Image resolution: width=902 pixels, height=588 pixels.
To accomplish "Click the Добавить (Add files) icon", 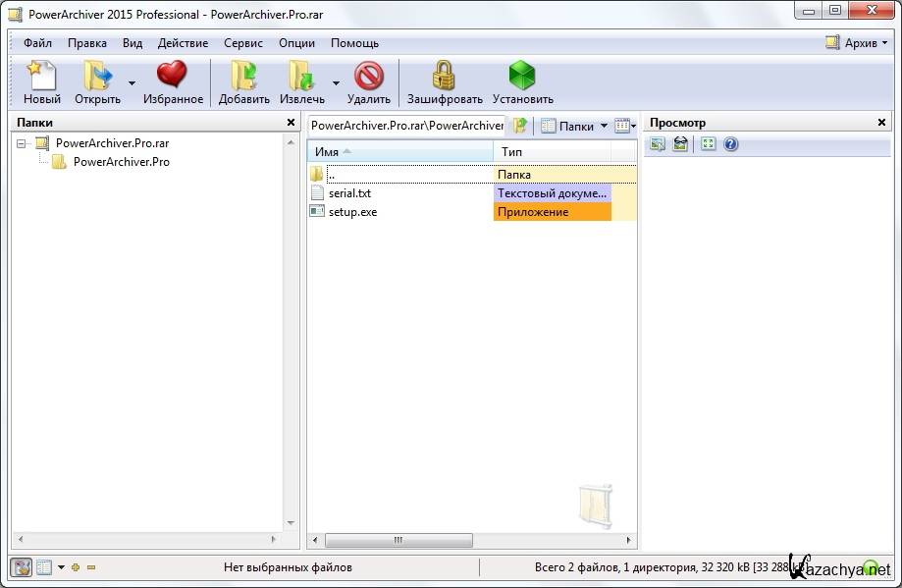I will pos(243,77).
